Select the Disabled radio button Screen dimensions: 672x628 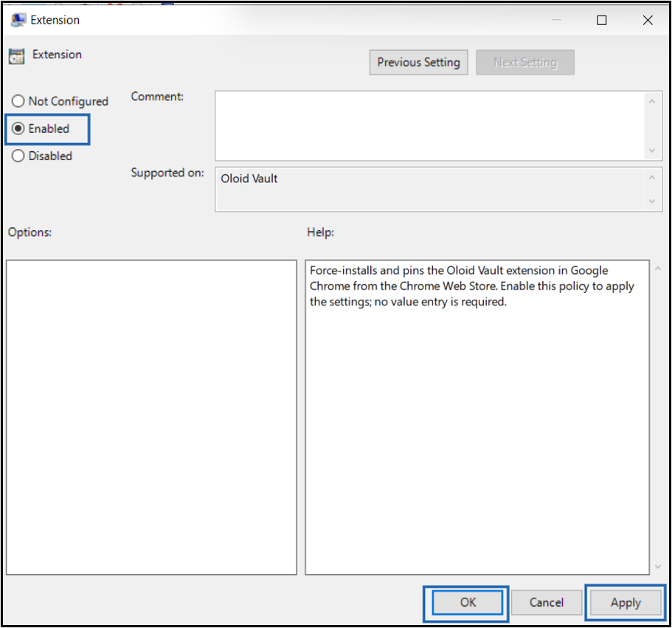[x=18, y=156]
